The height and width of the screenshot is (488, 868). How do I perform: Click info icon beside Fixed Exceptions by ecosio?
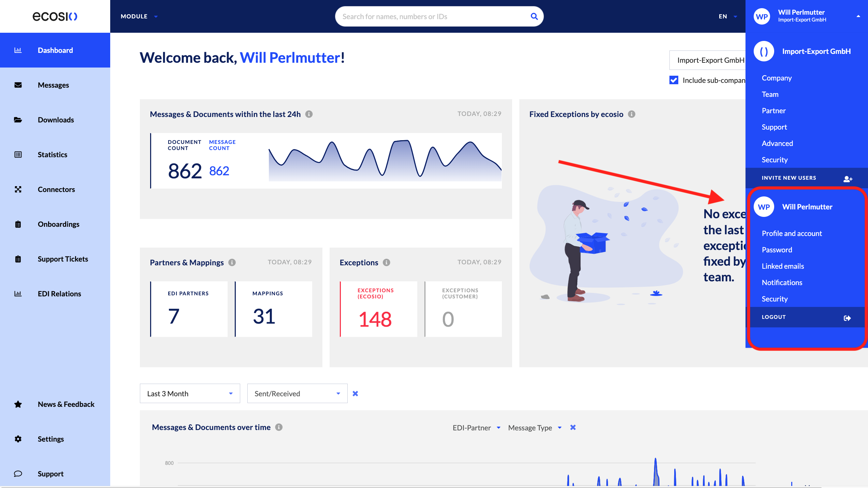pos(632,114)
